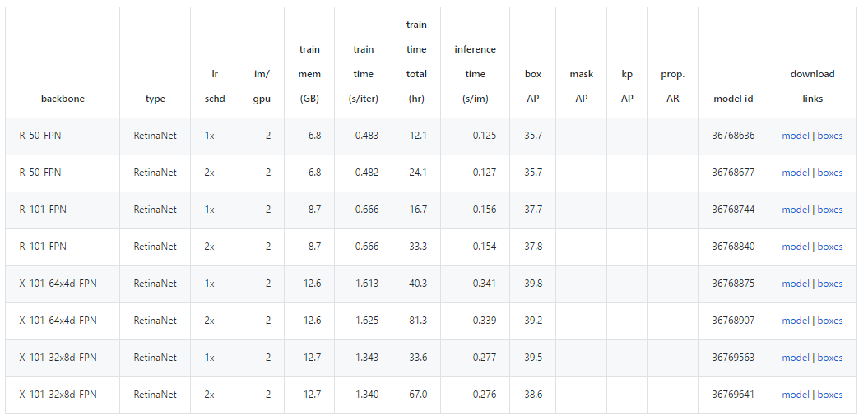
Task: Open model link for id 36769563
Action: click(796, 358)
